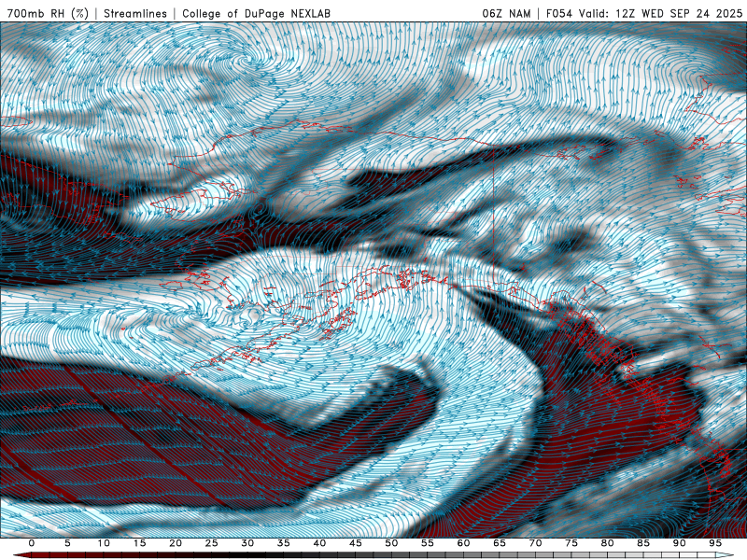The height and width of the screenshot is (560, 747).
Task: Click the 'Streamlines' header label
Action: click(x=135, y=13)
